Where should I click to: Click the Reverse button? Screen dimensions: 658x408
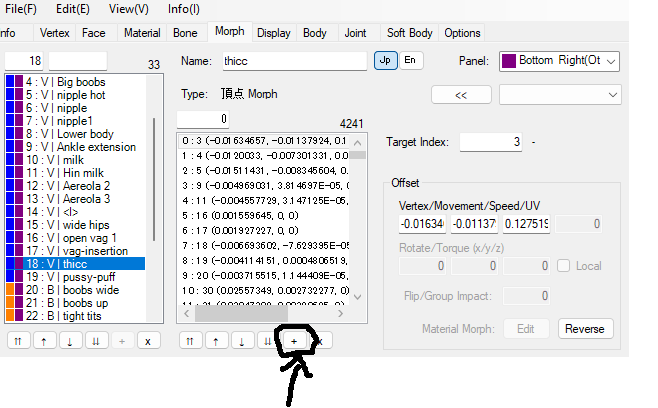pyautogui.click(x=585, y=329)
